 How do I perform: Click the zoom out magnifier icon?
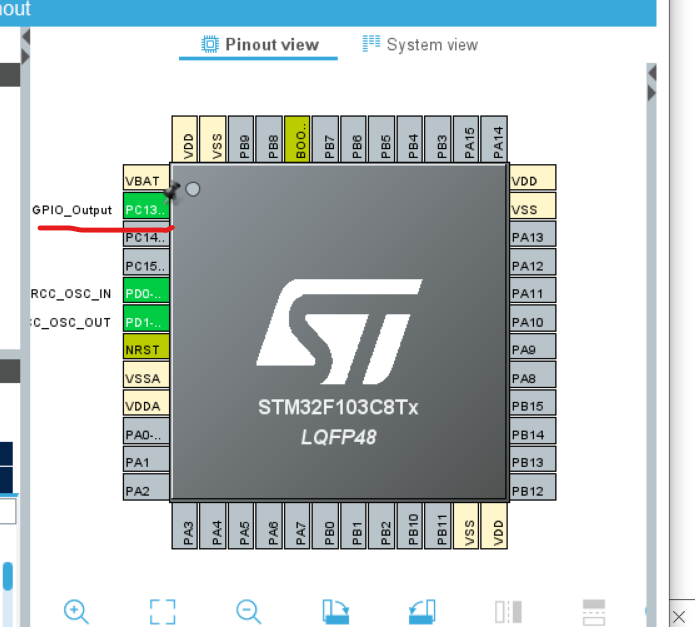tap(248, 611)
